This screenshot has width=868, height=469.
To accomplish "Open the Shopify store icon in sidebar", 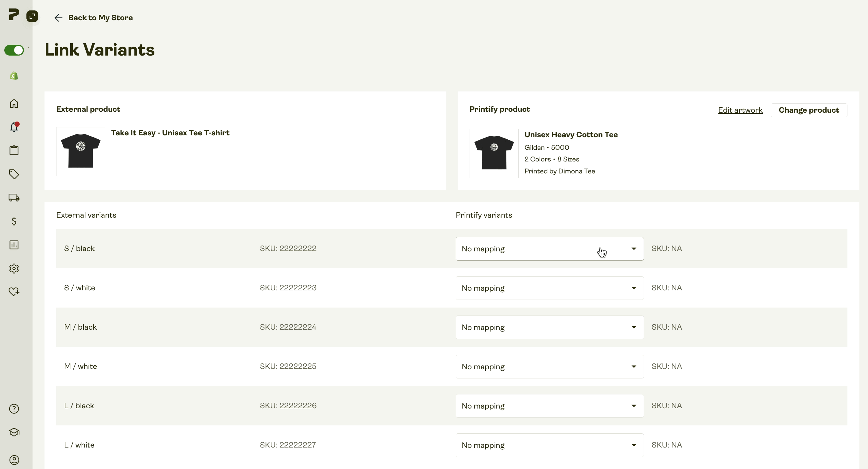I will coord(14,76).
